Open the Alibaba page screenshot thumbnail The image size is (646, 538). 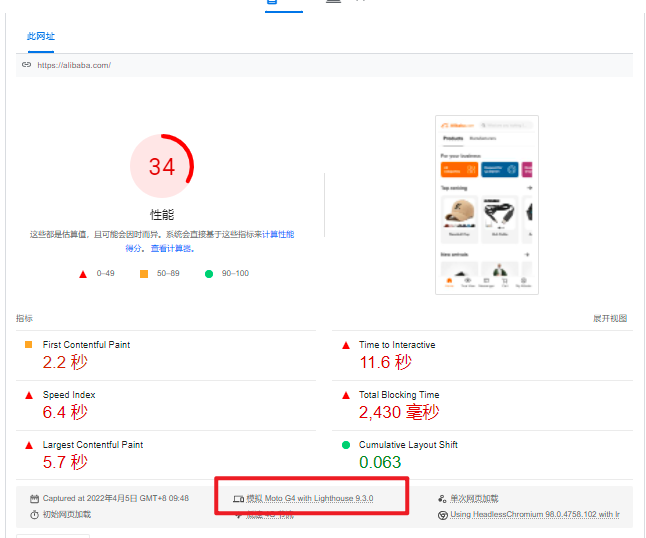click(x=487, y=205)
